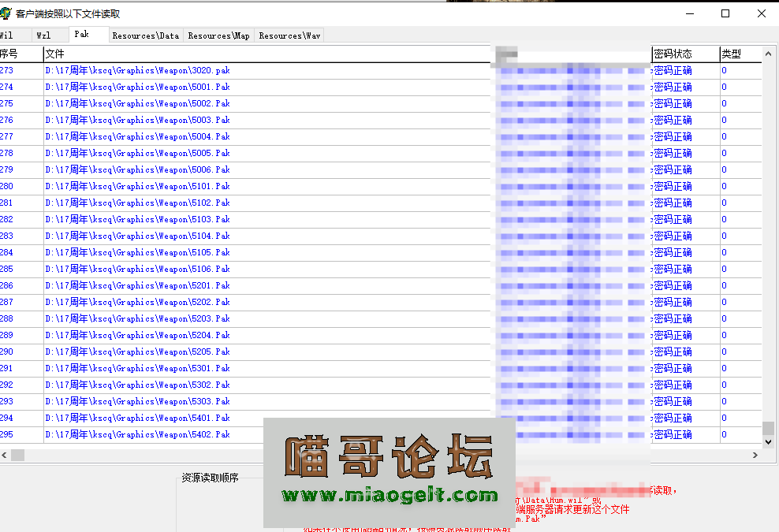Viewport: 779px width, 532px height.
Task: Click the horizontal scrollbar left arrow
Action: pyautogui.click(x=6, y=455)
